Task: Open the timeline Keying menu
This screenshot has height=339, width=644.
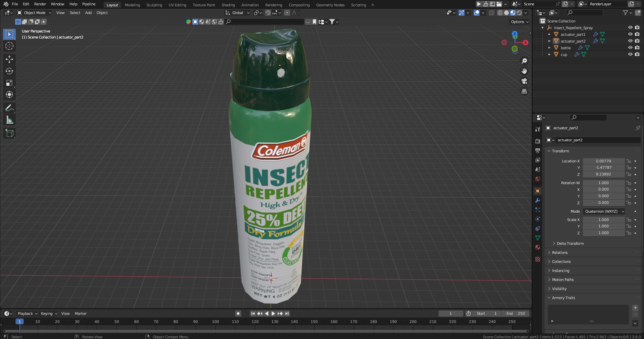Action: pos(49,314)
